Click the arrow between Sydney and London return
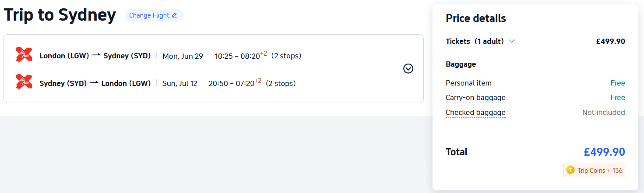Image resolution: width=644 pixels, height=193 pixels. pyautogui.click(x=94, y=82)
